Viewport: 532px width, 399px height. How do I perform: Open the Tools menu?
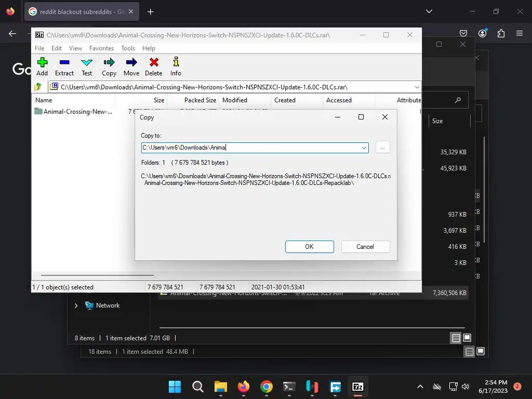coord(128,48)
